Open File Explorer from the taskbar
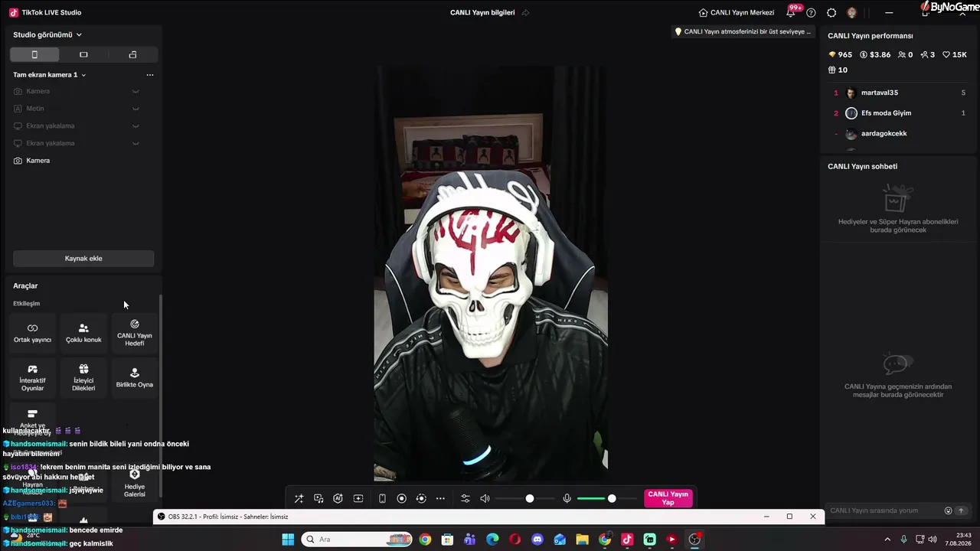Screen dimensions: 980x551 click(583, 540)
